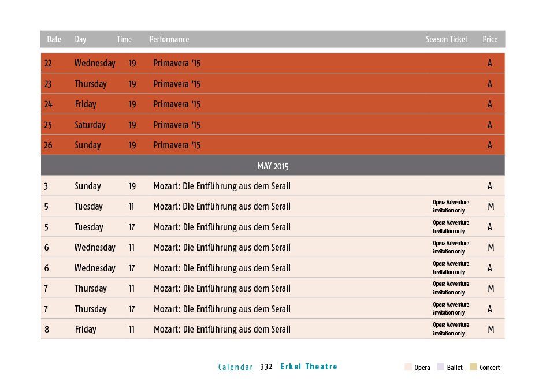The image size is (546, 392).
Task: Select Primavera '15 in the Thursday 23 row
Action: point(177,84)
